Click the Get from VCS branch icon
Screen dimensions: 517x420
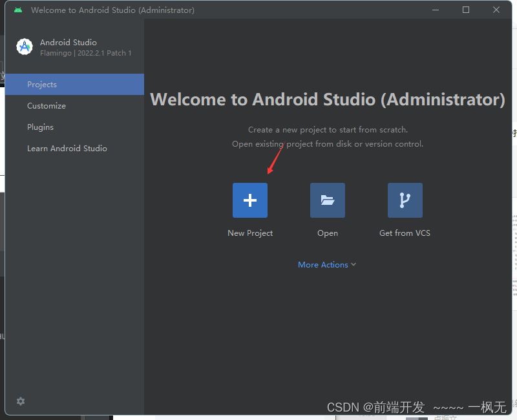pyautogui.click(x=405, y=200)
